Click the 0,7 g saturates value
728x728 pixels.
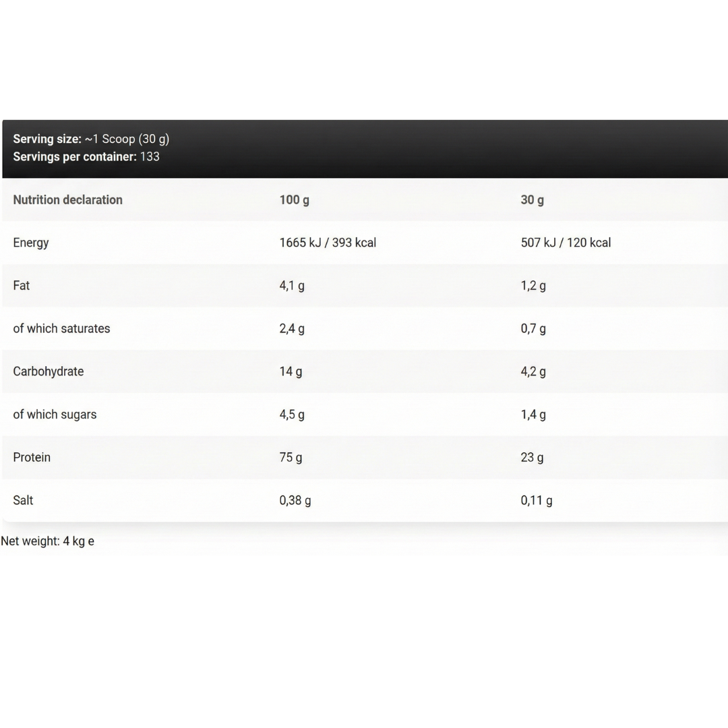(x=533, y=329)
